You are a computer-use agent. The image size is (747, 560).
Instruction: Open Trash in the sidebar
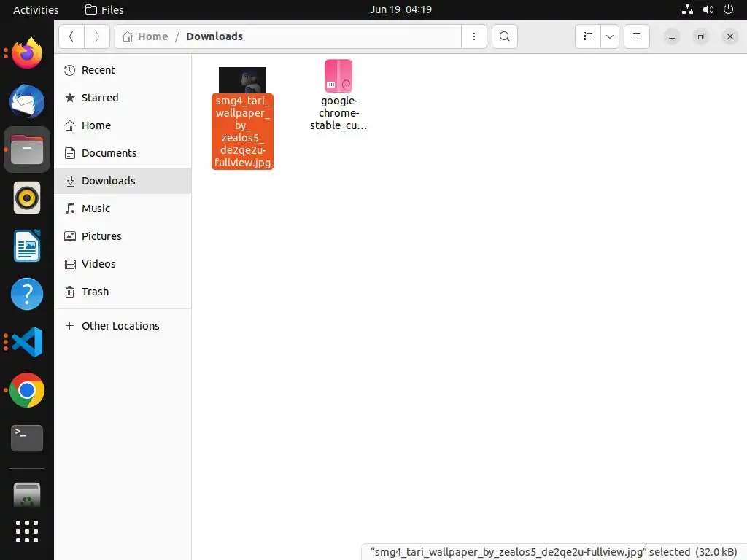[x=123, y=292]
